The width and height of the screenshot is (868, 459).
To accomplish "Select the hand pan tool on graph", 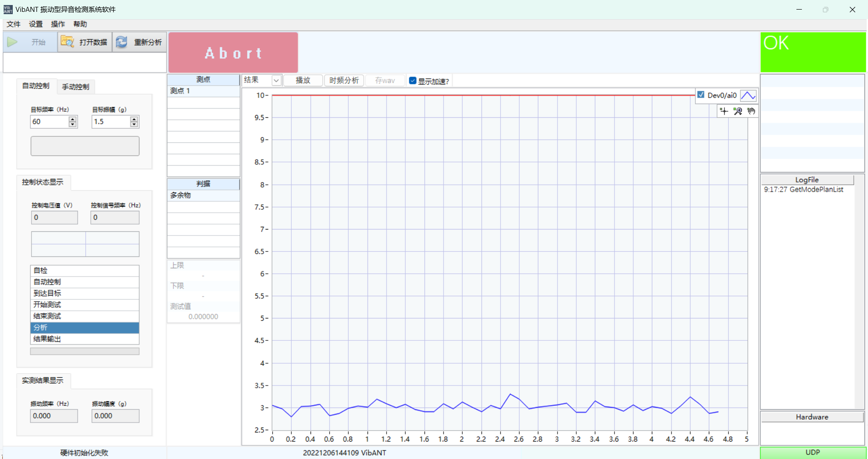I will (x=751, y=111).
